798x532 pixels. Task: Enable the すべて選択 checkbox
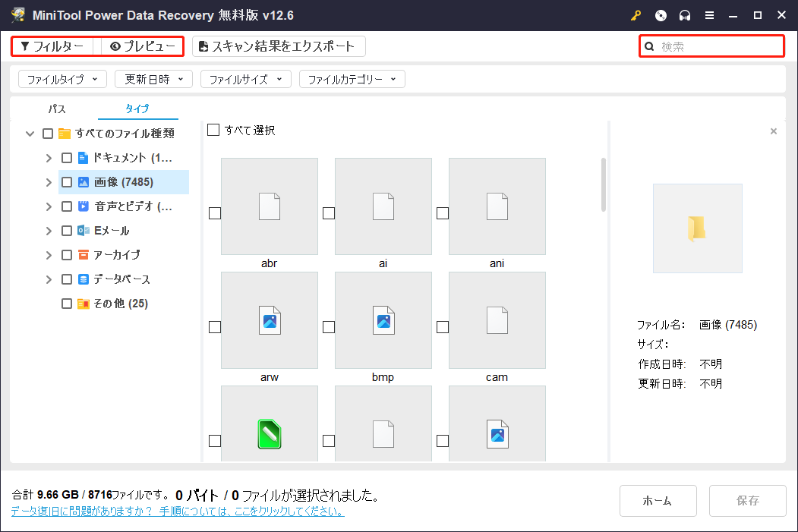pyautogui.click(x=213, y=130)
